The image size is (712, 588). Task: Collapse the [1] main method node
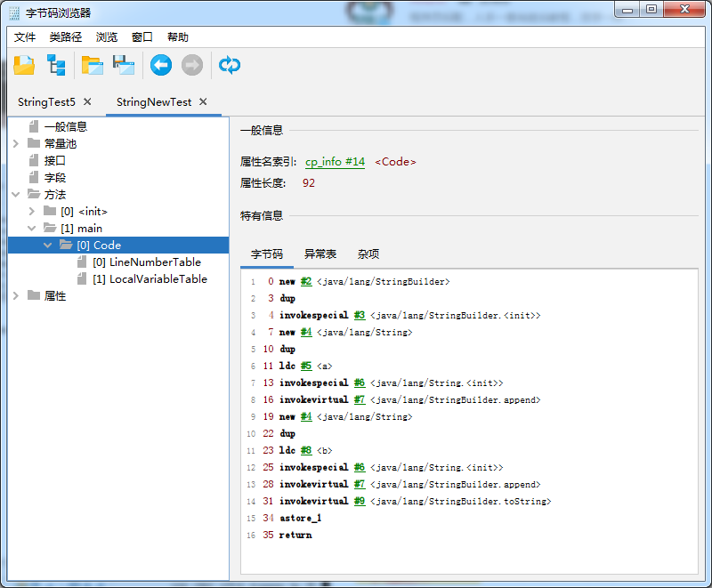pos(32,229)
